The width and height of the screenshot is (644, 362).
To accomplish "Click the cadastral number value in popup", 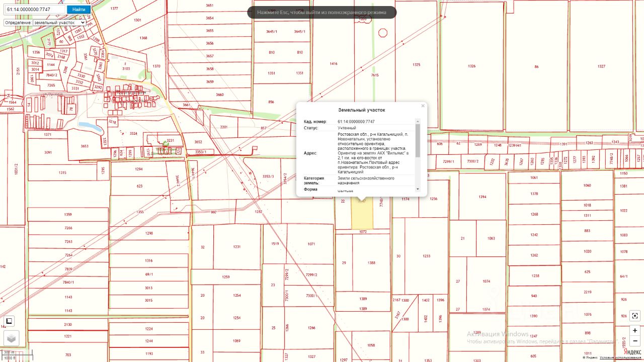I will tap(356, 122).
